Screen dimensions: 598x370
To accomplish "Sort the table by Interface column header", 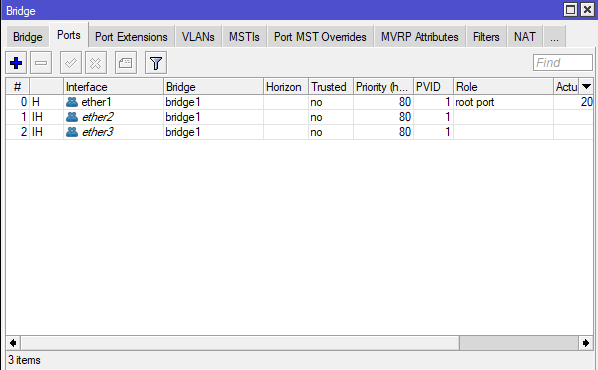I will pos(113,87).
